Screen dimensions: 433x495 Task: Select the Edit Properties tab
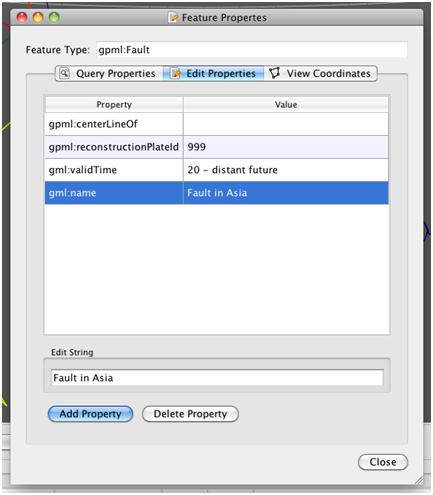click(x=213, y=73)
